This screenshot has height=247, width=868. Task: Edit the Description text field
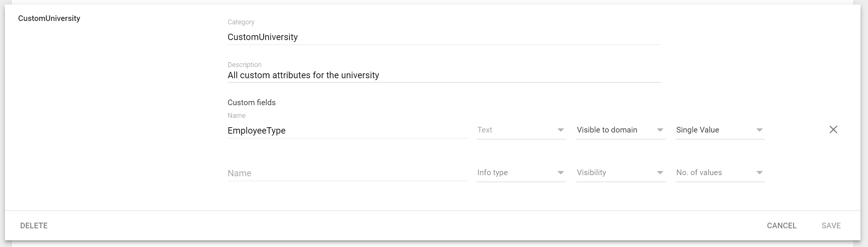(444, 75)
